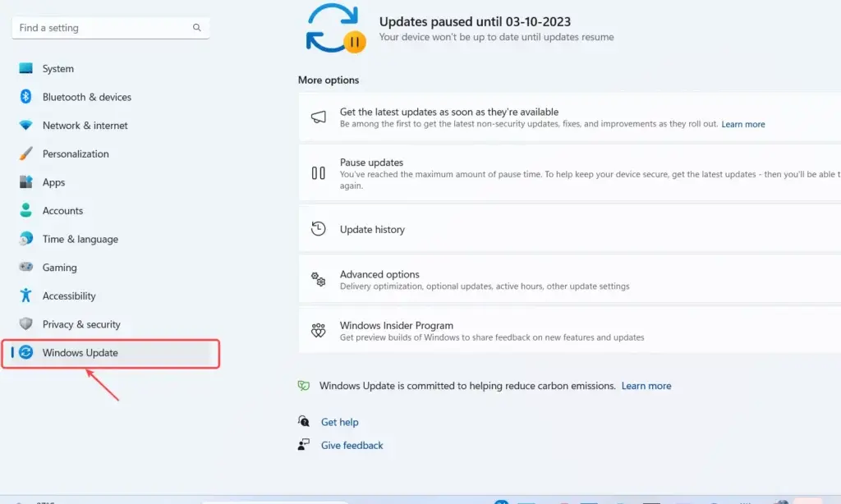Click the paused updates resume button

pyautogui.click(x=356, y=39)
